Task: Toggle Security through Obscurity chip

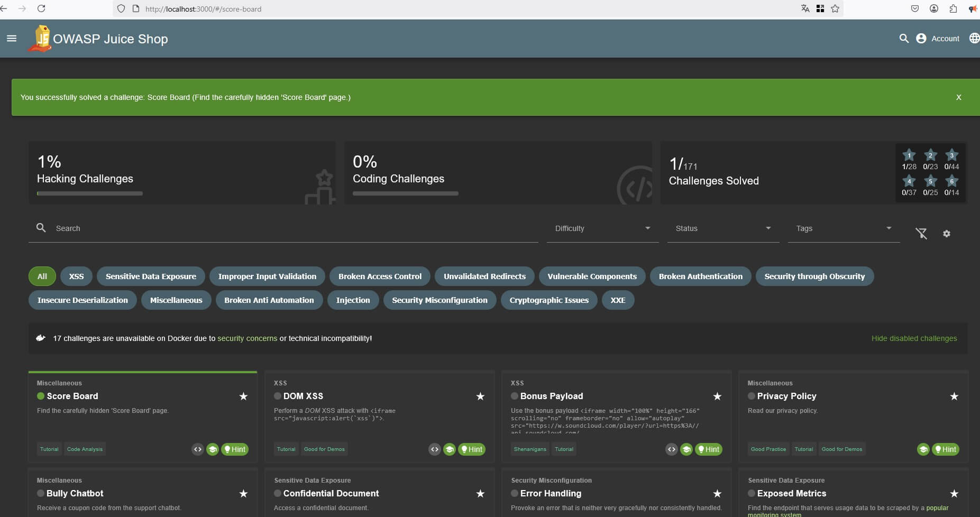Action: [x=814, y=276]
